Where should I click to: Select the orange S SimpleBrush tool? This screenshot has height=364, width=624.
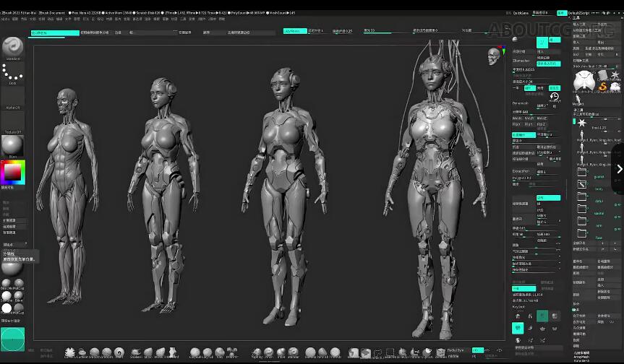point(601,86)
